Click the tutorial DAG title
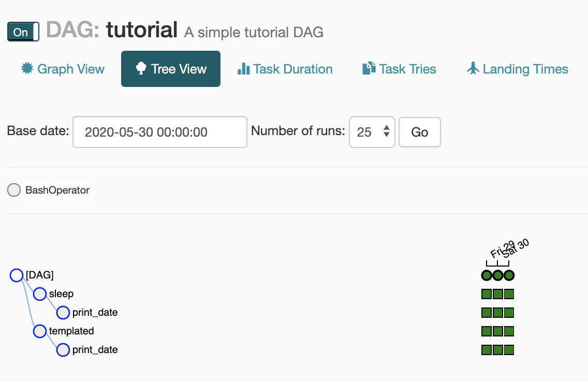The height and width of the screenshot is (382, 588). tap(142, 30)
